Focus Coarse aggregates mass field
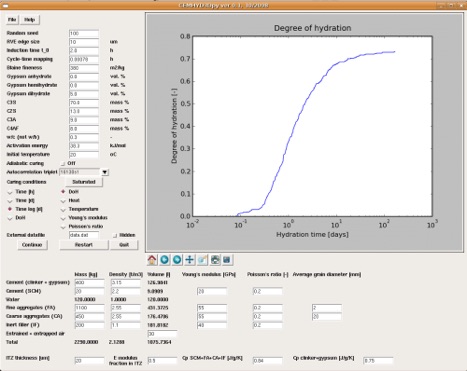 (89, 317)
